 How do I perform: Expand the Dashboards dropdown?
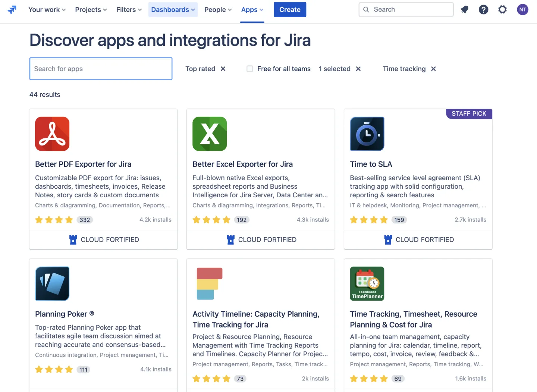click(173, 9)
